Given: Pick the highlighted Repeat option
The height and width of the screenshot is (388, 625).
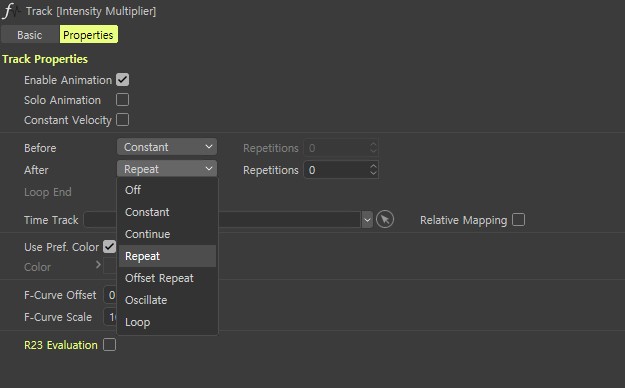Looking at the screenshot, I should pos(167,256).
